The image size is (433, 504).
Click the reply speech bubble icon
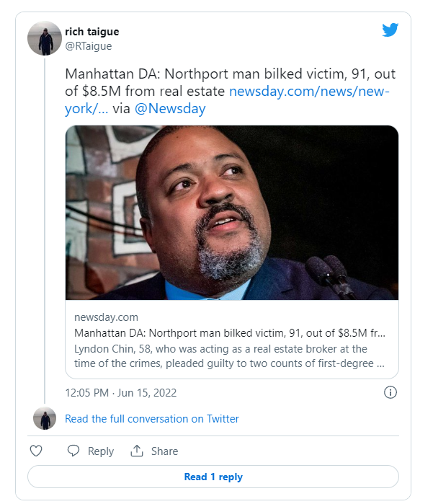[73, 451]
